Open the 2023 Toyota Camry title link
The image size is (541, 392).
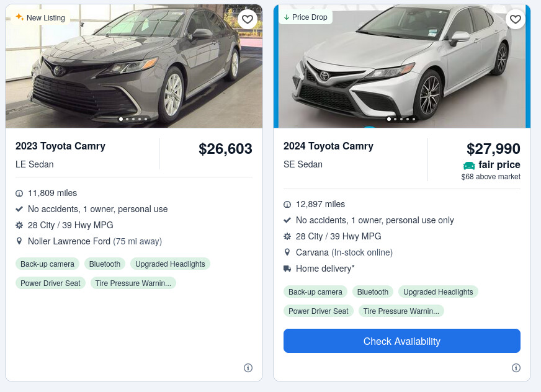click(x=60, y=146)
